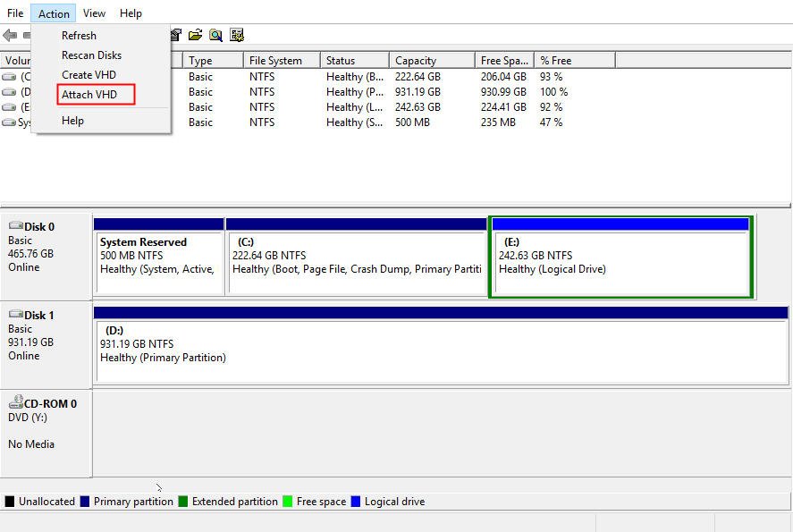Image resolution: width=793 pixels, height=532 pixels.
Task: Click the magnifying glass toolbar icon
Action: [216, 35]
